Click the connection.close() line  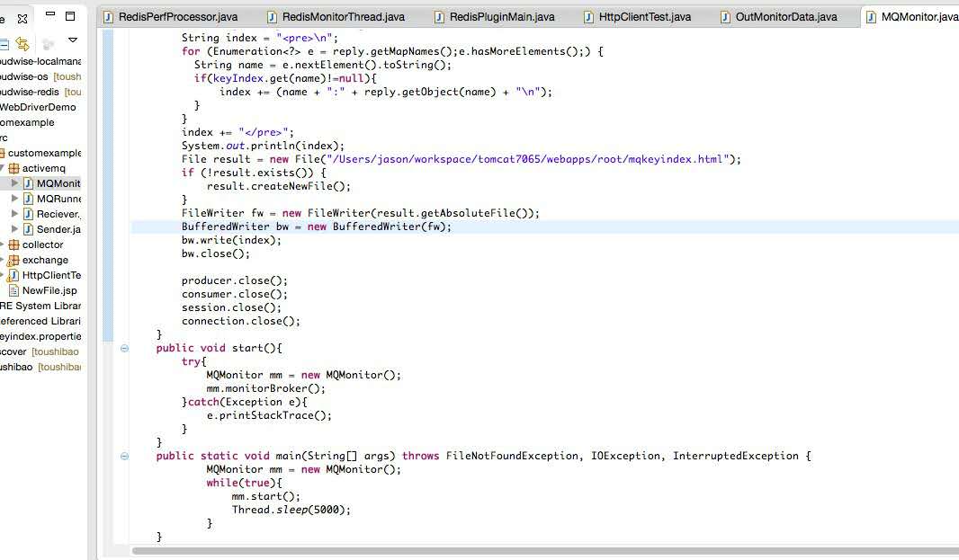241,322
